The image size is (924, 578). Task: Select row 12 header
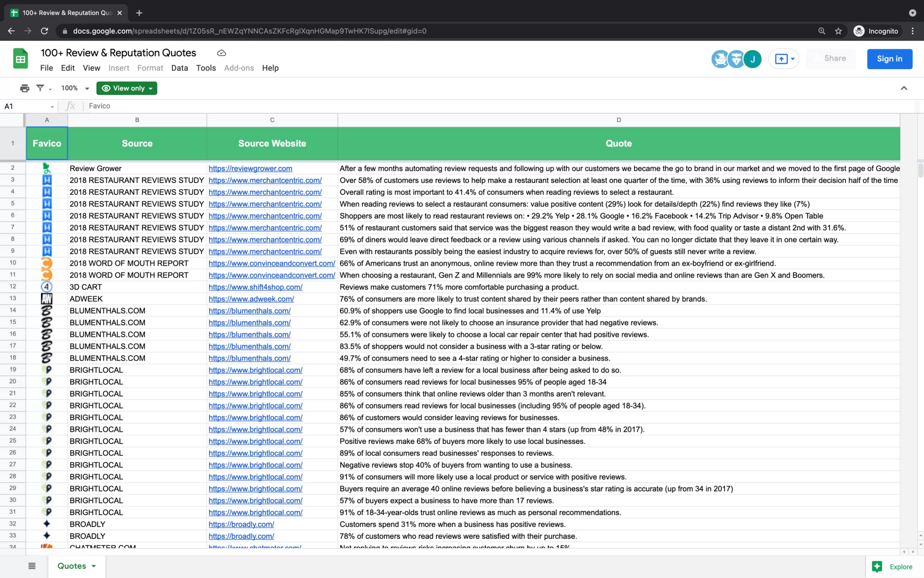click(13, 287)
